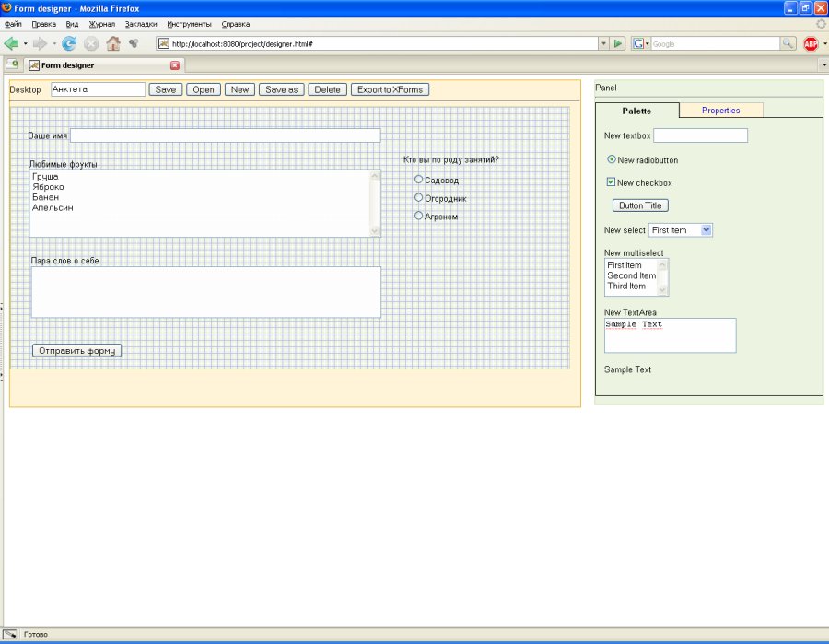Click the New radiobutton palette item

(x=612, y=159)
